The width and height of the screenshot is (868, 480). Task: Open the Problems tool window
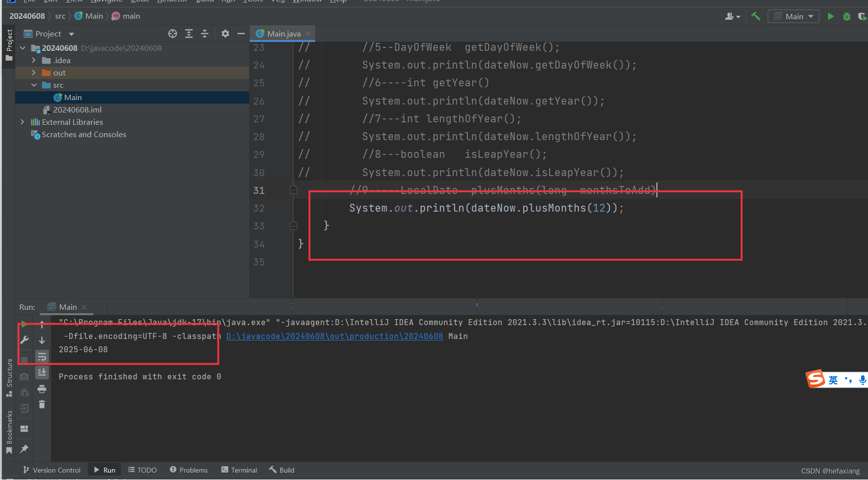pyautogui.click(x=189, y=470)
